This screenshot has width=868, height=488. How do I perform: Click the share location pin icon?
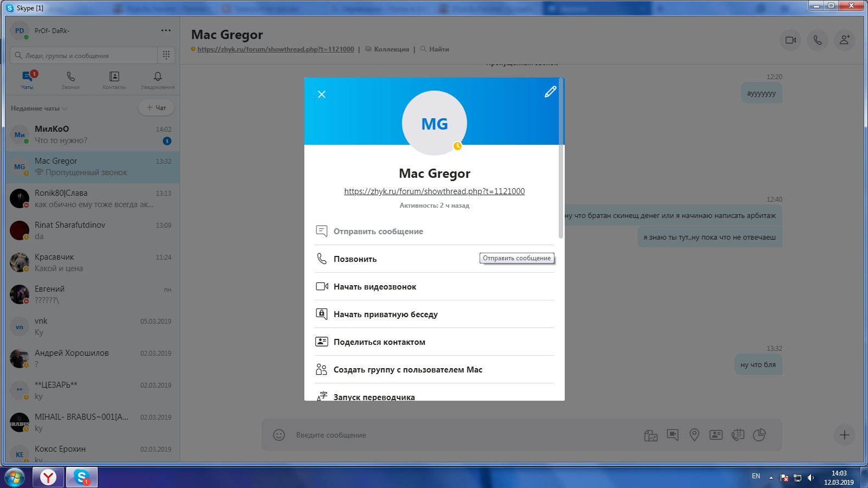tap(694, 435)
